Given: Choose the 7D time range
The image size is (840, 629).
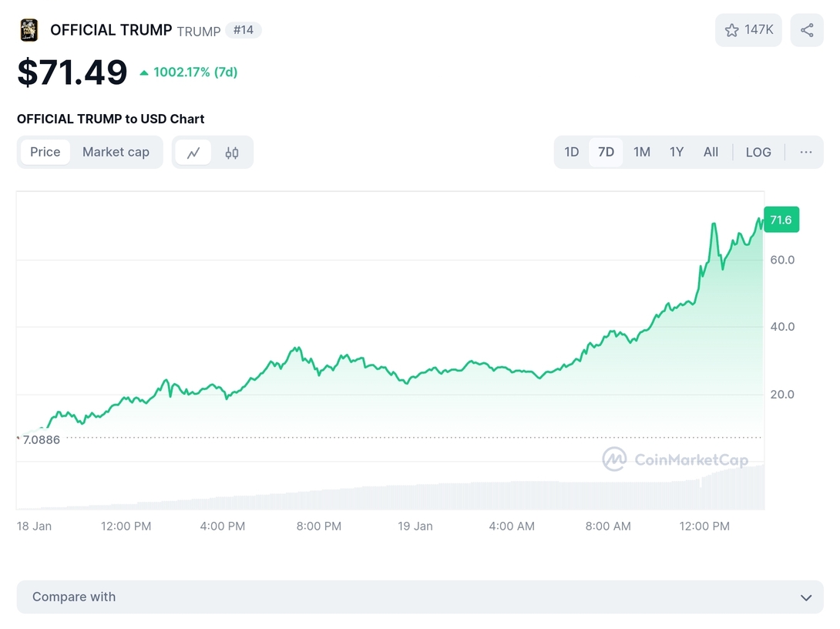Looking at the screenshot, I should 606,152.
